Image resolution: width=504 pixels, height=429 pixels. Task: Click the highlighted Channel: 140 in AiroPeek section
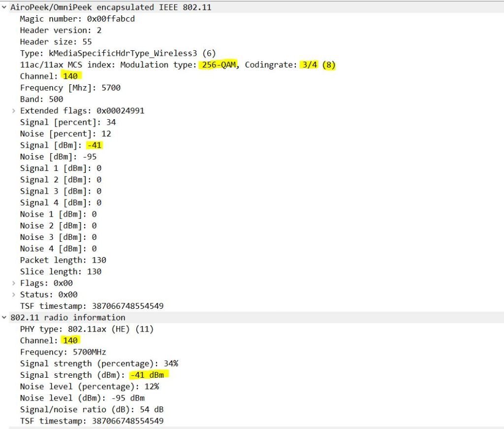(72, 76)
